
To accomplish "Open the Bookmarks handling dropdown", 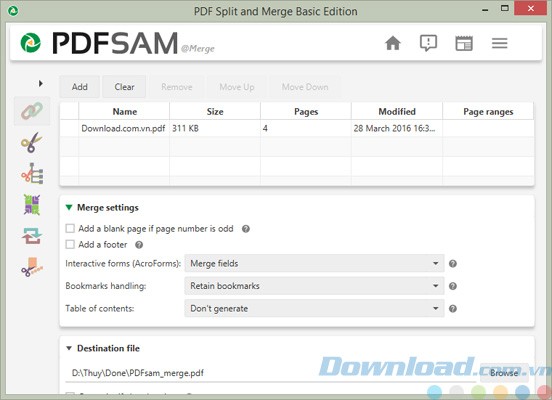I will [x=314, y=286].
